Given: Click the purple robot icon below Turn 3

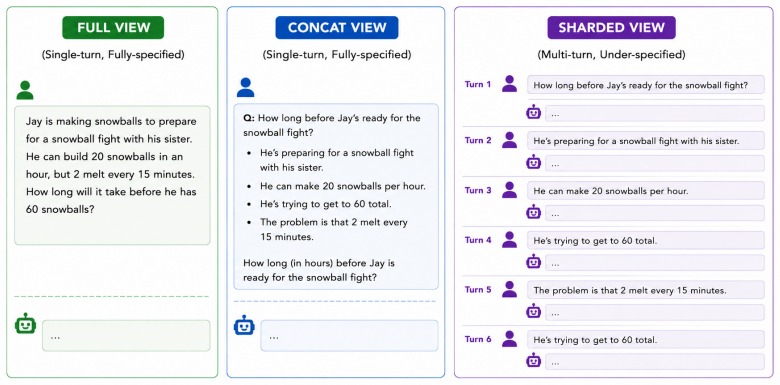Looking at the screenshot, I should pos(533,212).
